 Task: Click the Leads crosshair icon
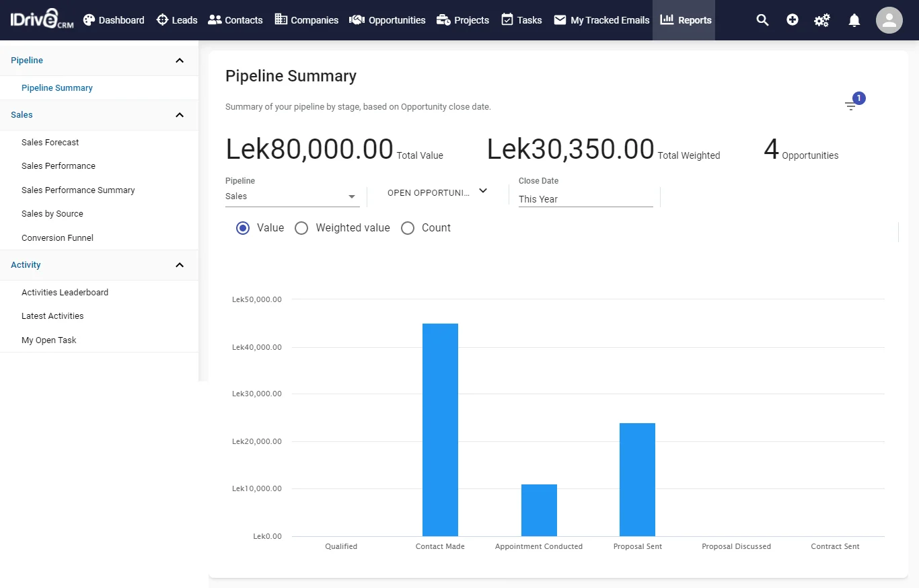162,20
